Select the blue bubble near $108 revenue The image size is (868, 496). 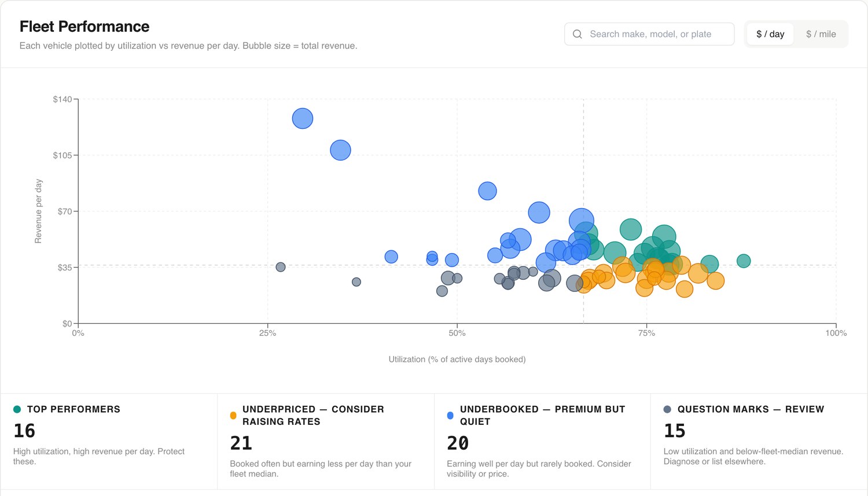coord(340,150)
